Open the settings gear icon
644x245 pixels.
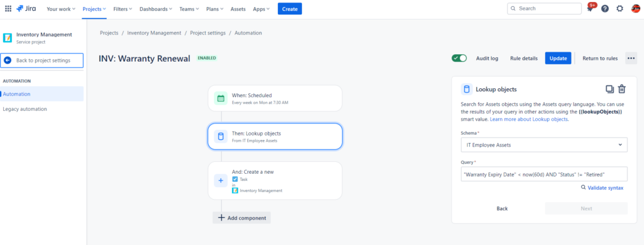click(x=619, y=9)
